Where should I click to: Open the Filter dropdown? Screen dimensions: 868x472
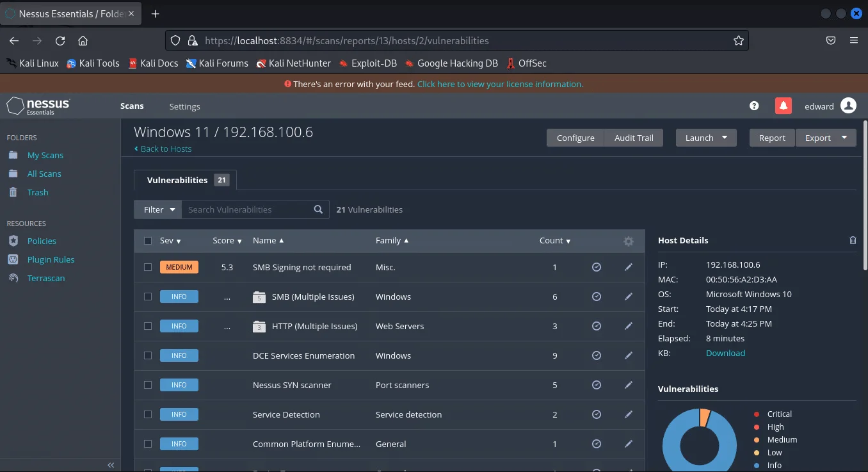pyautogui.click(x=159, y=209)
